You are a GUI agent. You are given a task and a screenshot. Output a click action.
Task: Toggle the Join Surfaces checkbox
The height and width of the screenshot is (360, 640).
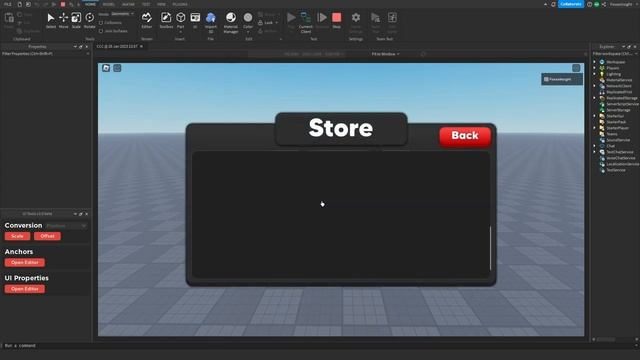coord(101,31)
